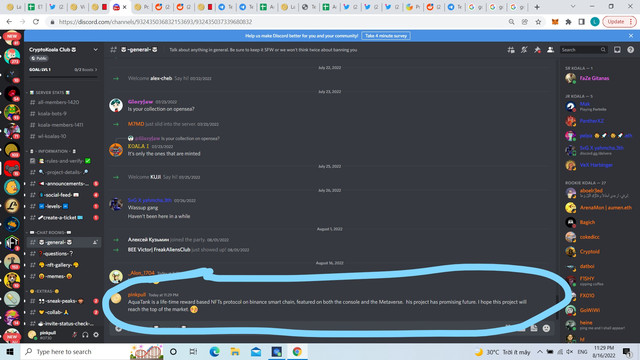Viewport: 640px width, 360px height.
Task: Open the MetaMask fox extension icon
Action: 555,22
